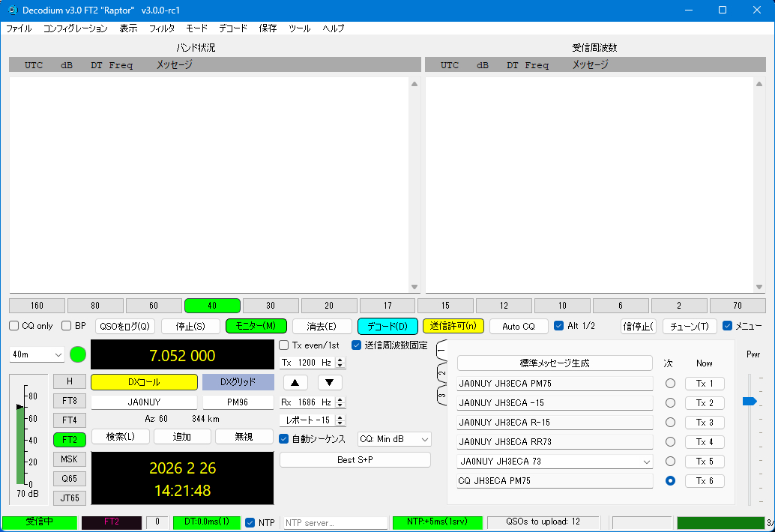This screenshot has width=775, height=532.
Task: Click the green round status indicator button
Action: click(x=78, y=354)
